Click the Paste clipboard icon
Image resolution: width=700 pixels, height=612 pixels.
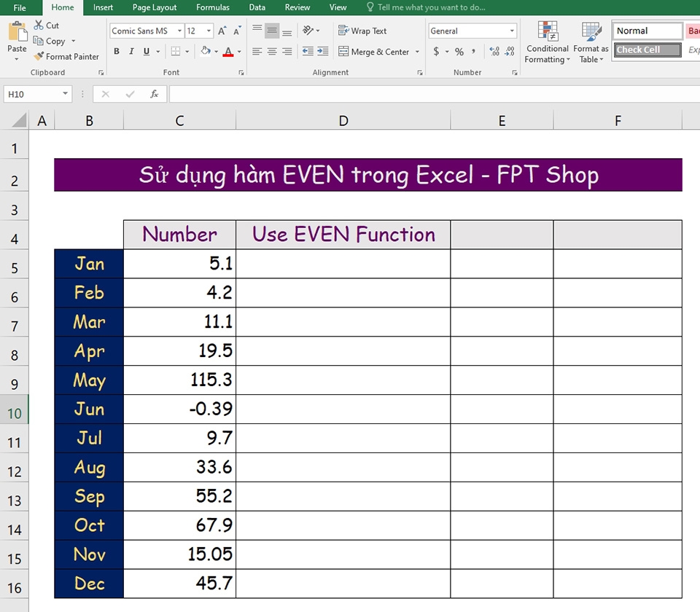[x=17, y=31]
